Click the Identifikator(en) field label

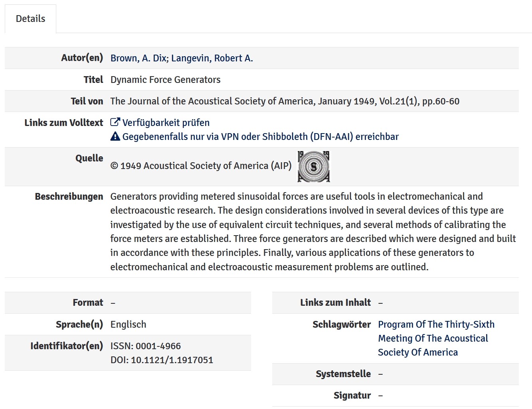[66, 346]
